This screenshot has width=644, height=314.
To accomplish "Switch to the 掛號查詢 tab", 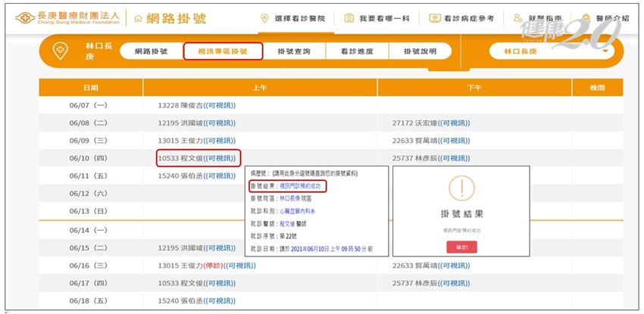I will pyautogui.click(x=294, y=51).
